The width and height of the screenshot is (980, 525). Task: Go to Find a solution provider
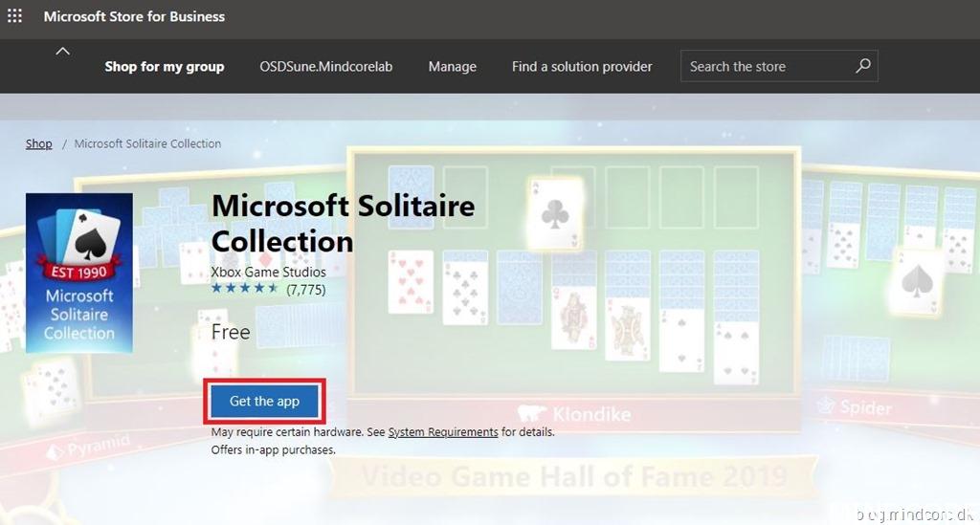click(582, 67)
